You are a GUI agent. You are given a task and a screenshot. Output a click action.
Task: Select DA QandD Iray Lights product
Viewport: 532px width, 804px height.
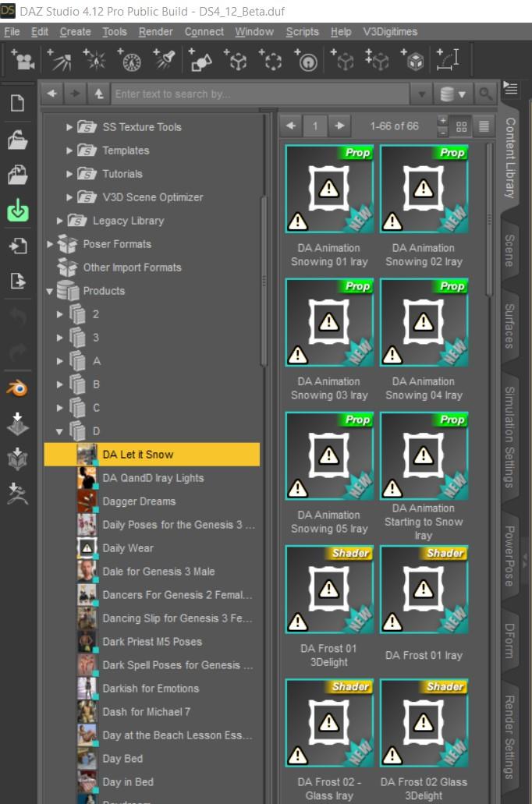coord(153,478)
